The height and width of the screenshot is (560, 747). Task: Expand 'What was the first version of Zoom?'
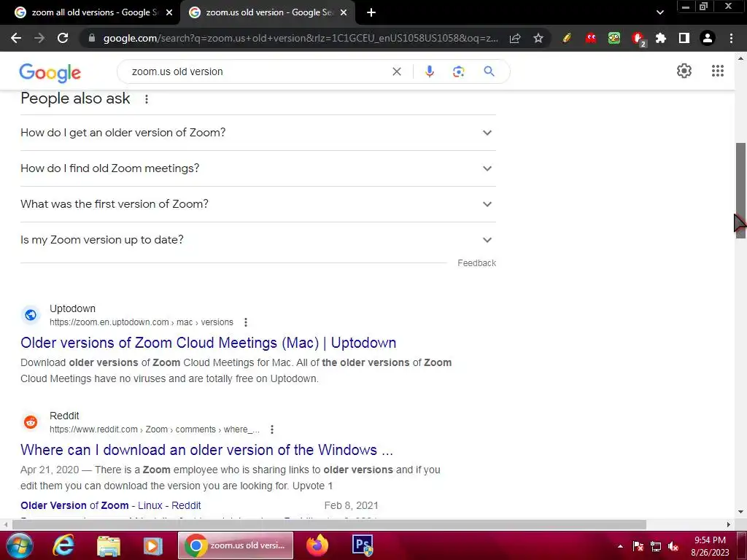point(258,204)
